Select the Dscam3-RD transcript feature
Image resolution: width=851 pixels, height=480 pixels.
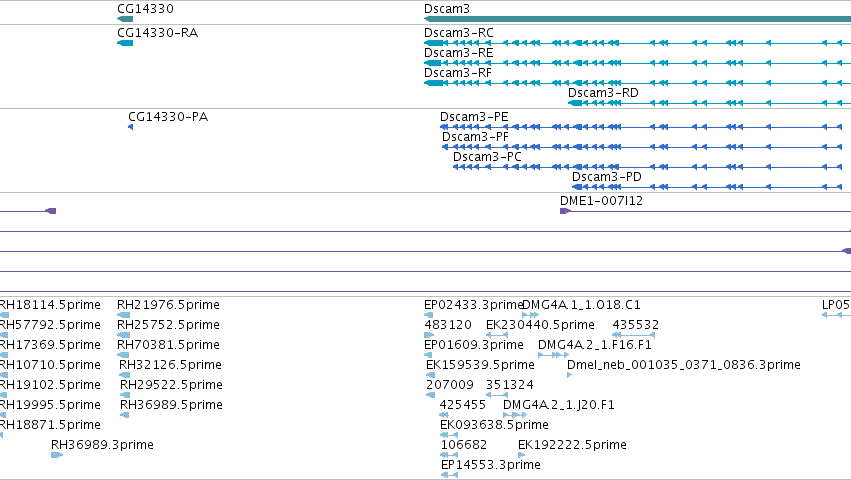pyautogui.click(x=709, y=103)
